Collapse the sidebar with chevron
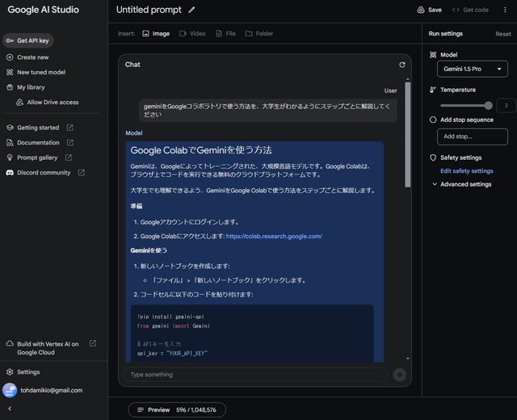The height and width of the screenshot is (420, 517). click(x=10, y=409)
